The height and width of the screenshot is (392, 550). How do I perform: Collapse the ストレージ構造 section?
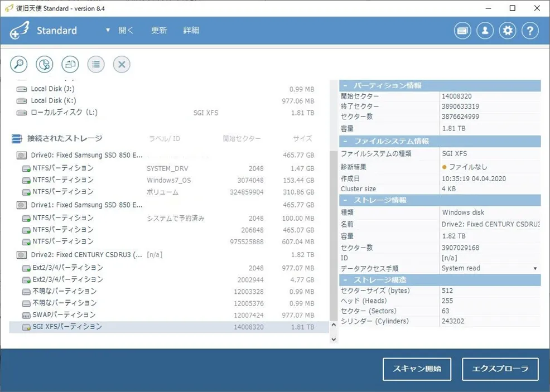tap(345, 280)
